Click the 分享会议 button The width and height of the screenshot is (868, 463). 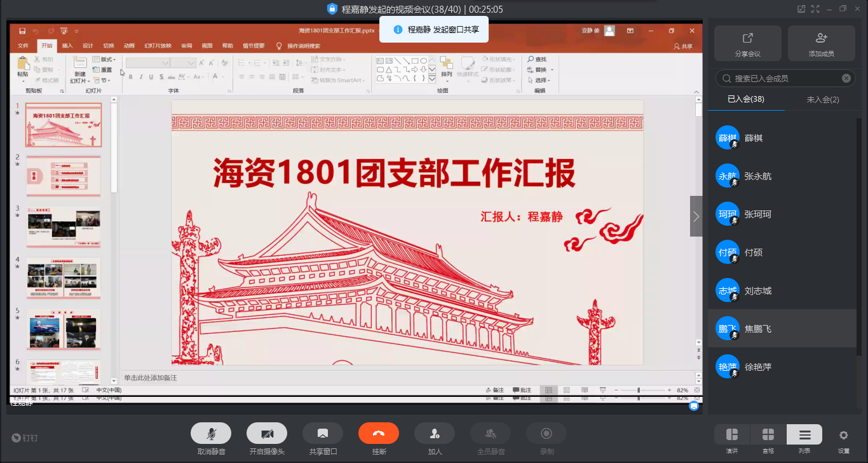point(748,43)
